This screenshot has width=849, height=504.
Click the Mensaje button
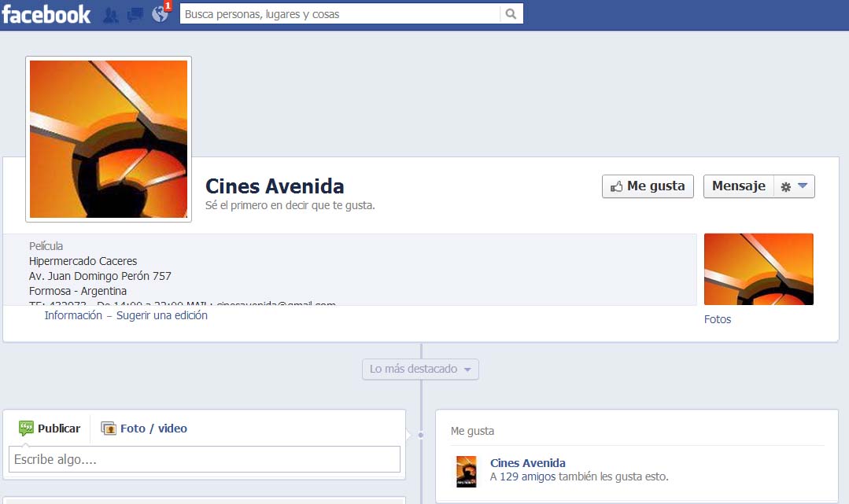tap(739, 186)
